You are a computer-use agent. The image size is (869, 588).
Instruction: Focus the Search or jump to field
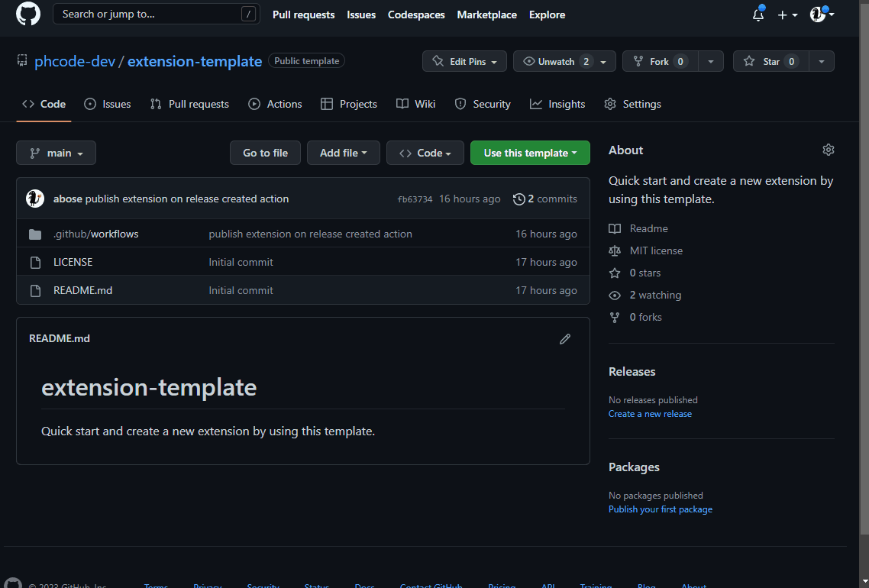pyautogui.click(x=157, y=14)
